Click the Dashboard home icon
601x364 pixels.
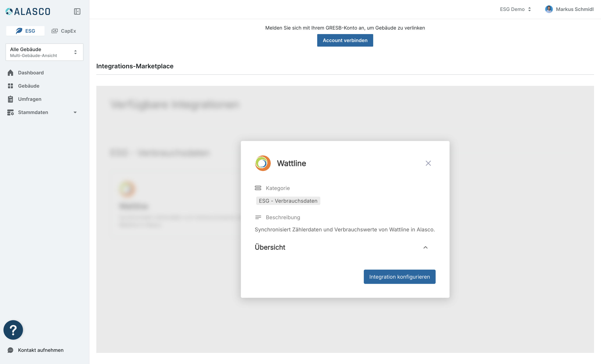[x=10, y=73]
